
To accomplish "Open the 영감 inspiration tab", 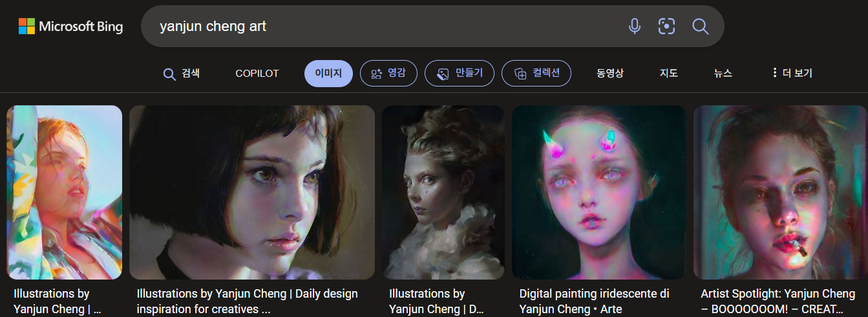I will coord(388,73).
